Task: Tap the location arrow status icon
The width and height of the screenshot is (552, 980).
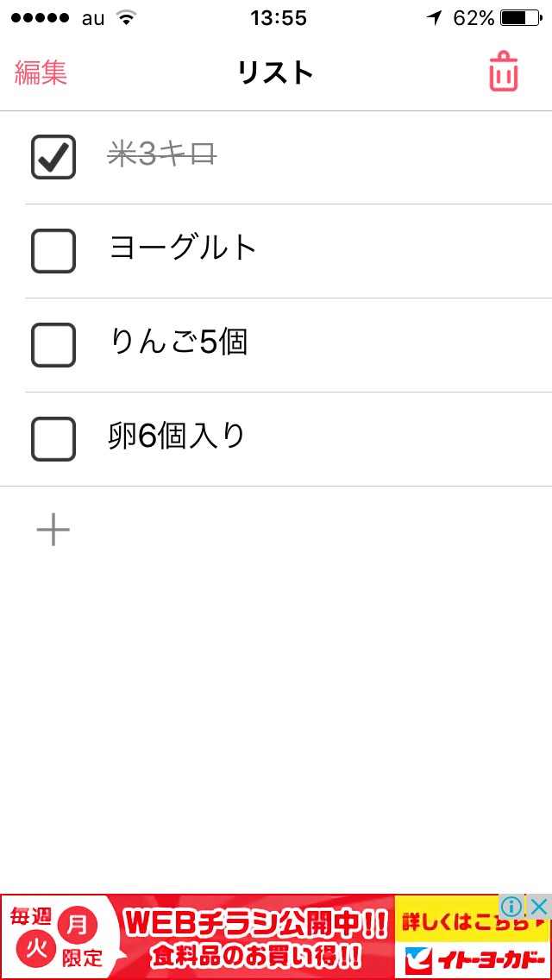Action: (434, 17)
